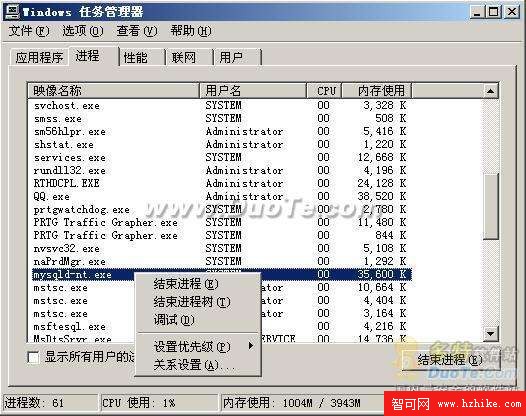Select mstsc.exe row using 3,164 K
This screenshot has width=526, height=416.
coord(220,313)
